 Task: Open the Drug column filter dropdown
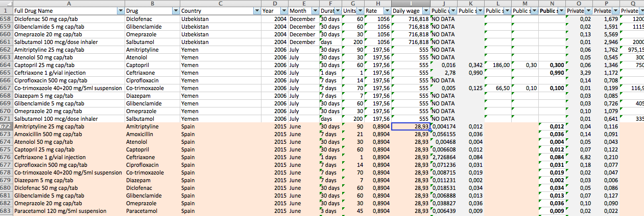[x=176, y=11]
